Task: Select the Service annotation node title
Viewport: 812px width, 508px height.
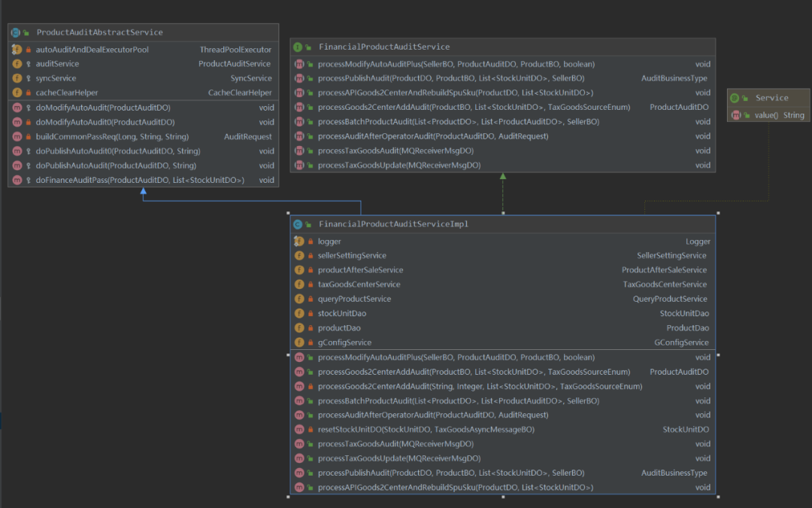Action: (771, 98)
